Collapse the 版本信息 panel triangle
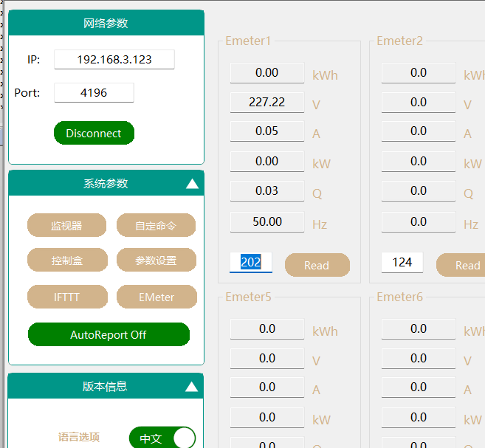The image size is (485, 448). pyautogui.click(x=192, y=387)
